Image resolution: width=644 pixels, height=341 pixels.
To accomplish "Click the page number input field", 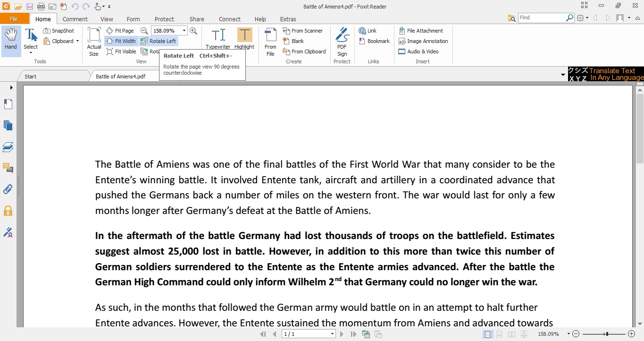I will pyautogui.click(x=306, y=333).
